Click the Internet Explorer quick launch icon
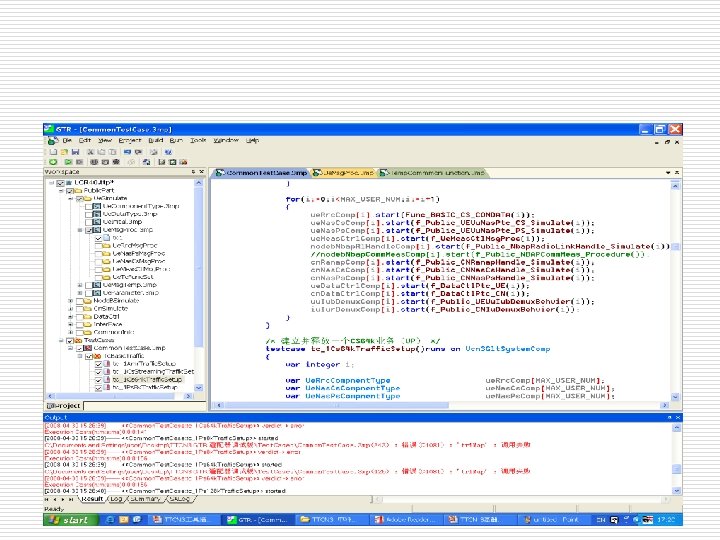 (110, 520)
